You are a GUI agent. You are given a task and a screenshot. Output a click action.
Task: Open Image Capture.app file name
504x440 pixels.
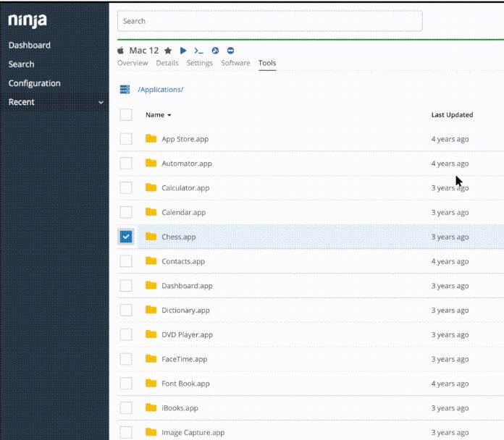pos(193,432)
